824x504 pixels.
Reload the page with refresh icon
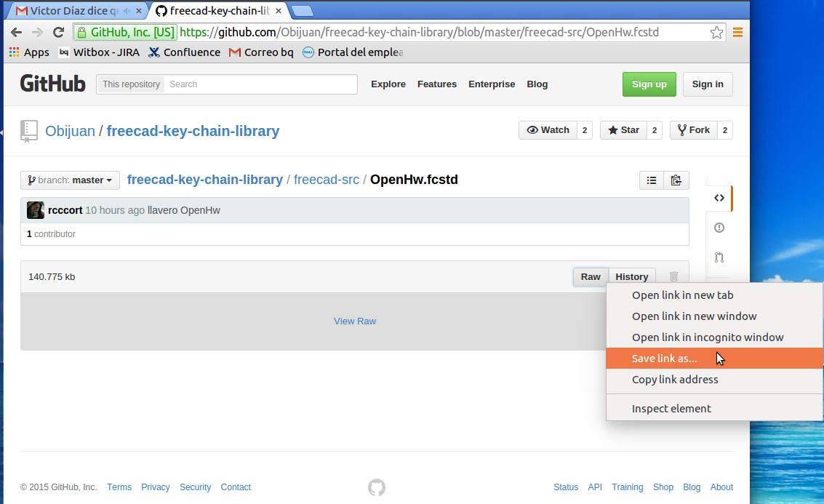click(x=58, y=33)
